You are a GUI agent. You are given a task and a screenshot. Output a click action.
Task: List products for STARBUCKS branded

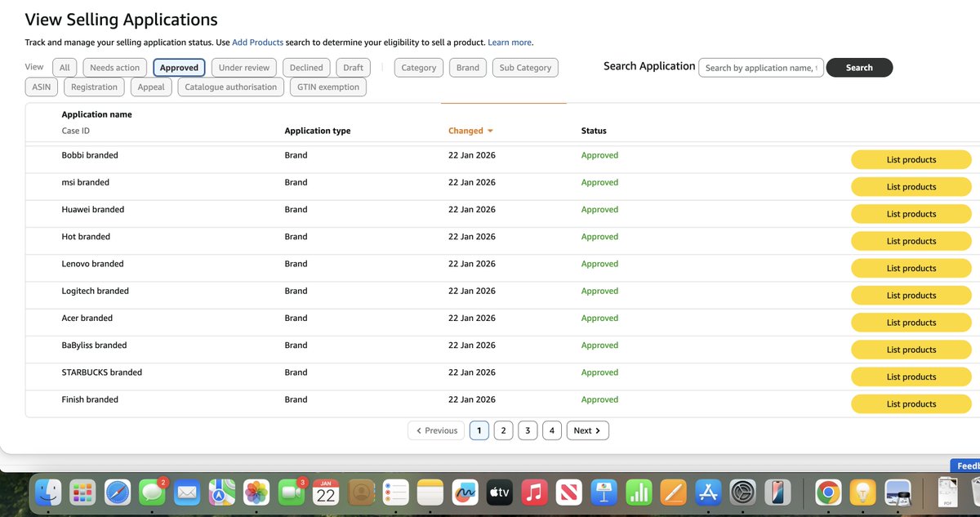coord(911,377)
